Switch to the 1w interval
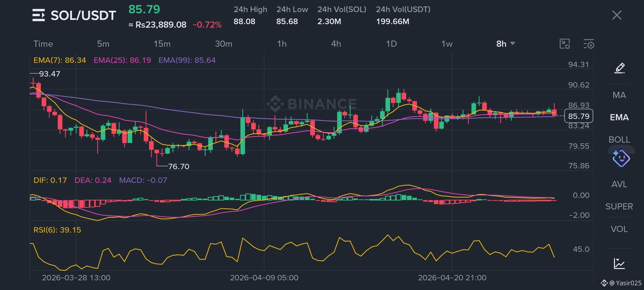The image size is (644, 290). (447, 44)
